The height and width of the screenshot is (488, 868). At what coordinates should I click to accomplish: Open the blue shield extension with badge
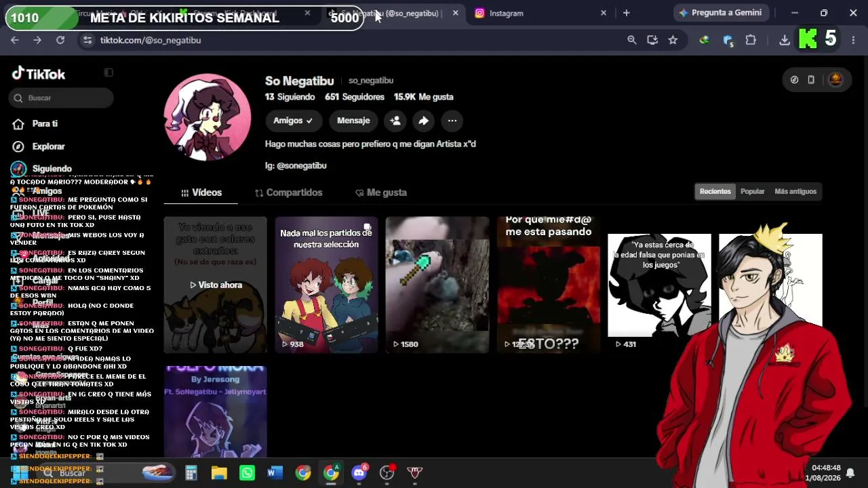click(728, 41)
